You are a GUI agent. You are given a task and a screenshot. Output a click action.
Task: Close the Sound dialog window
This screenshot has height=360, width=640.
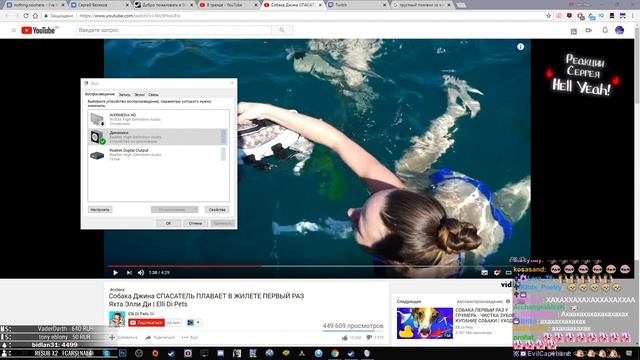coord(232,83)
